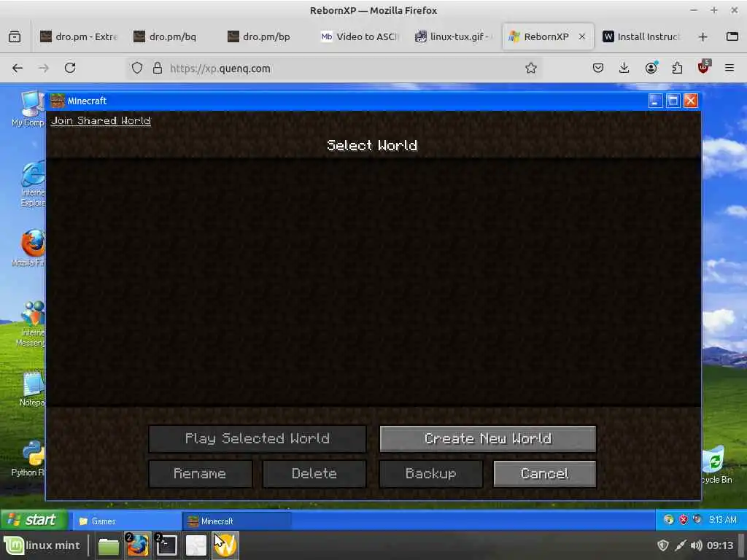The image size is (747, 560).
Task: Open Firefox recent browsing view button
Action: point(15,36)
